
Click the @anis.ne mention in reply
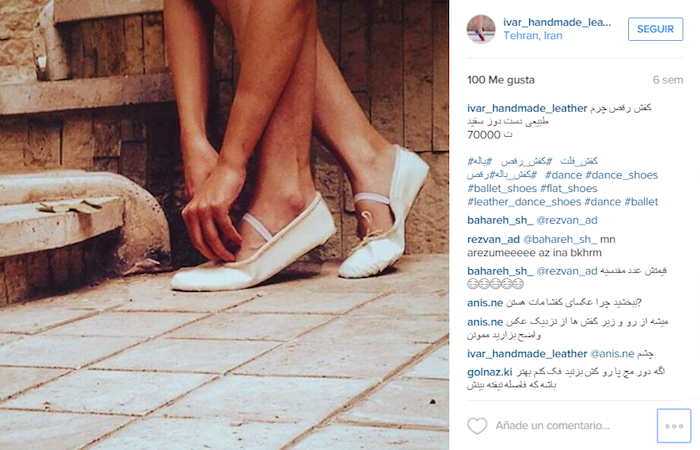click(612, 354)
